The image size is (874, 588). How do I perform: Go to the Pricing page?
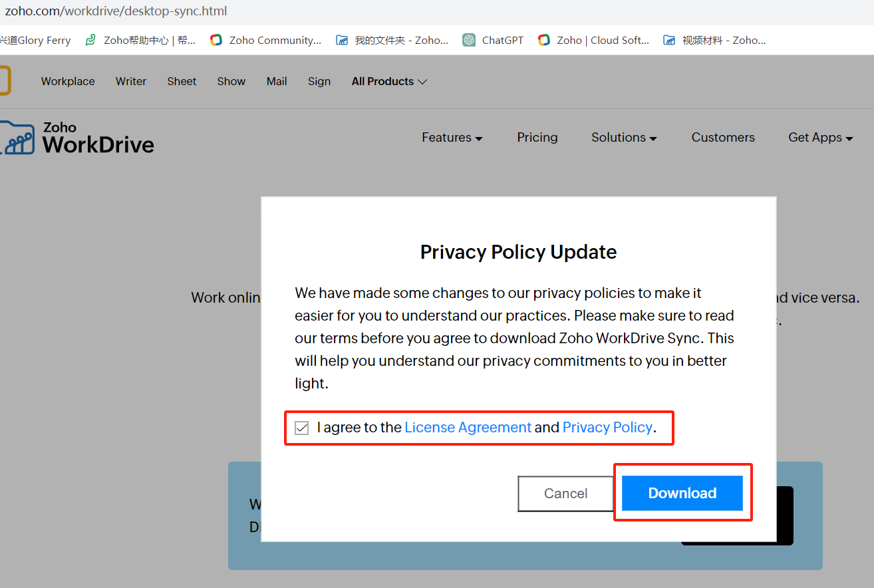[x=537, y=137]
